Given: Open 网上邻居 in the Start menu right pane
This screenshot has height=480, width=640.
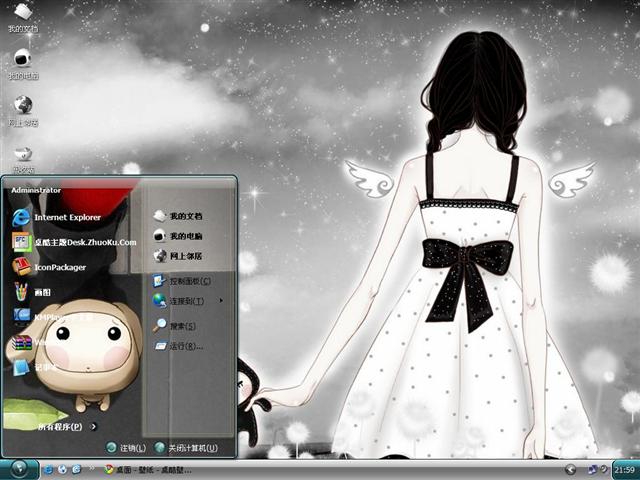Looking at the screenshot, I should pyautogui.click(x=178, y=256).
